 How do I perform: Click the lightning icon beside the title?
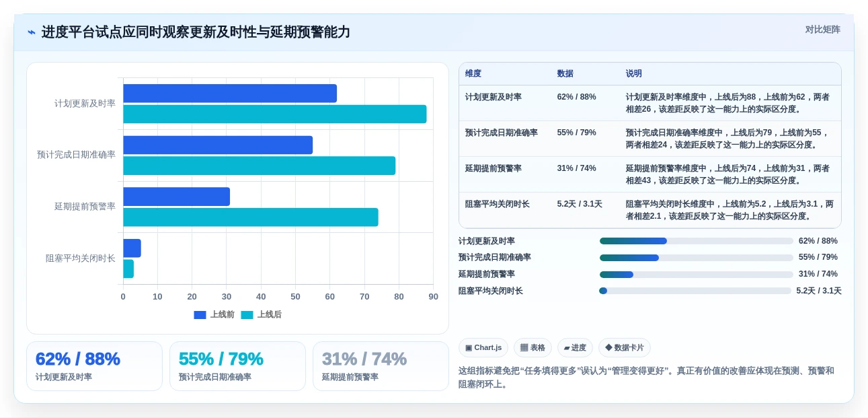point(32,32)
